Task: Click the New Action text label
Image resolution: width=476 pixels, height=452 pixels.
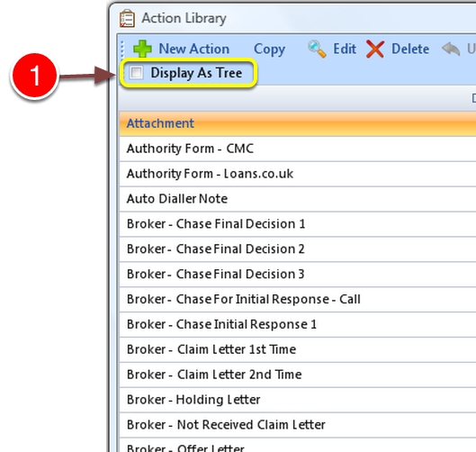Action: point(194,49)
